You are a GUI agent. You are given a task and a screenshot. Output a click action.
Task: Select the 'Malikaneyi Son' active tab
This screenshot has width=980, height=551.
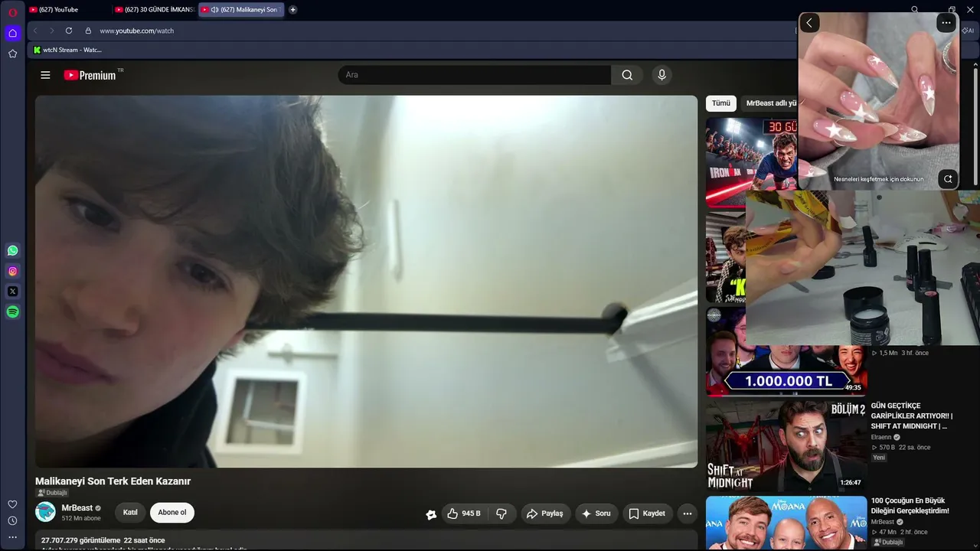pos(241,10)
